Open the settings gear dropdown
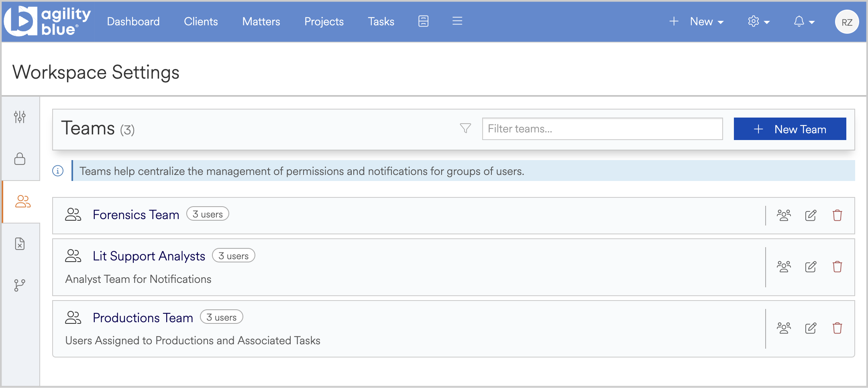This screenshot has width=868, height=388. tap(759, 21)
